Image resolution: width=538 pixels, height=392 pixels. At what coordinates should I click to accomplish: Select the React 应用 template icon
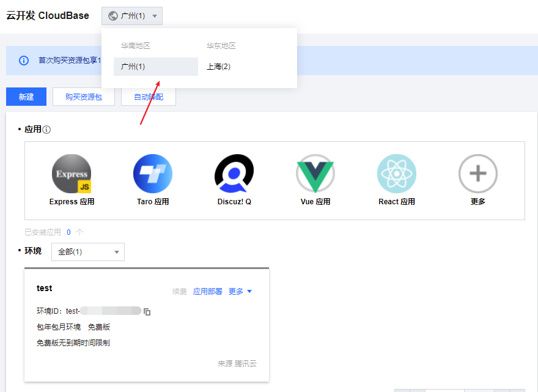point(397,174)
